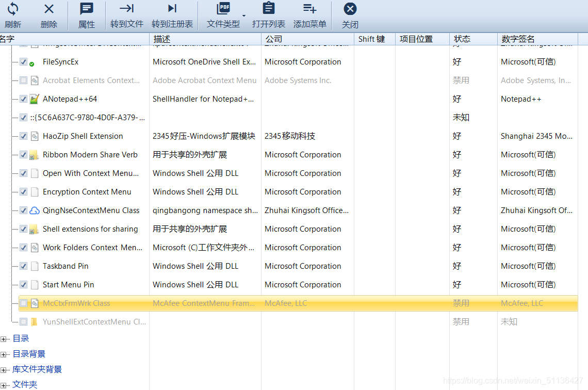588x390 pixels.
Task: Click the ANotepad++64 notepad icon
Action: [35, 99]
